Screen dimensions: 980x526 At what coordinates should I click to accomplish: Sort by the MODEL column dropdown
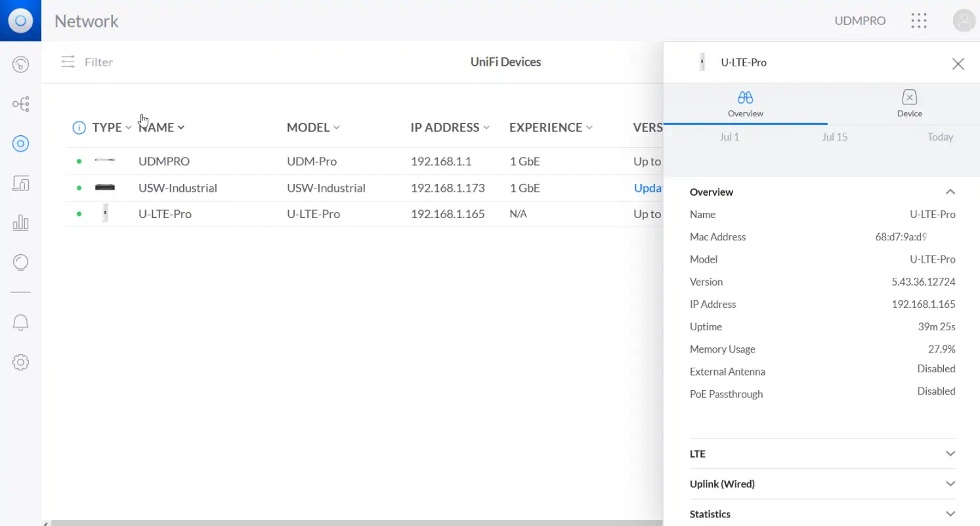click(313, 127)
